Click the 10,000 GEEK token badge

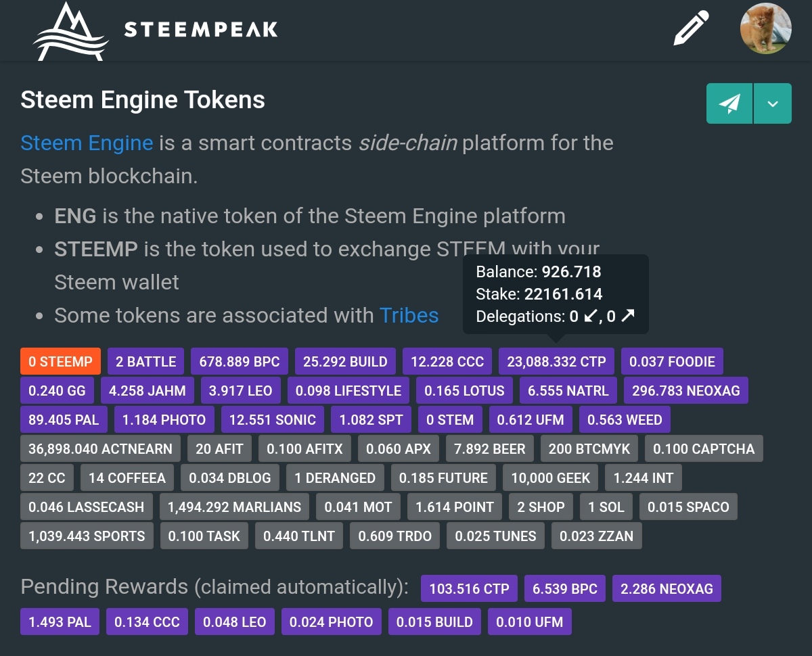point(550,478)
